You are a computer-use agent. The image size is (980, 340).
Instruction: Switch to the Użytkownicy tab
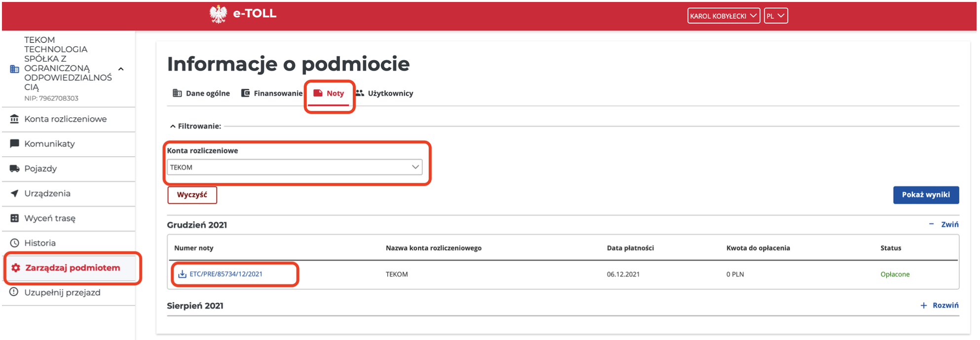tap(384, 93)
